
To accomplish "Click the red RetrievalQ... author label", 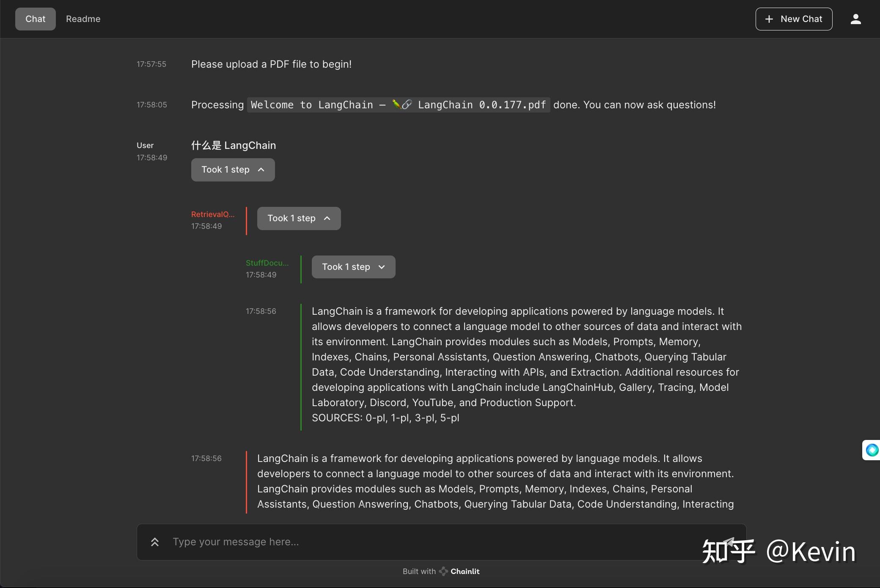I will pos(212,214).
